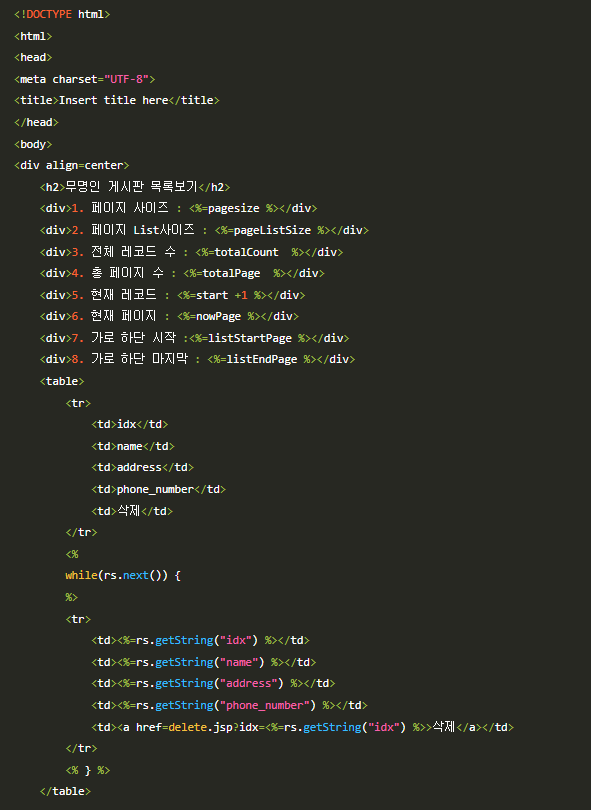
Task: Click the line with <%=pagesize %>
Action: 178,208
